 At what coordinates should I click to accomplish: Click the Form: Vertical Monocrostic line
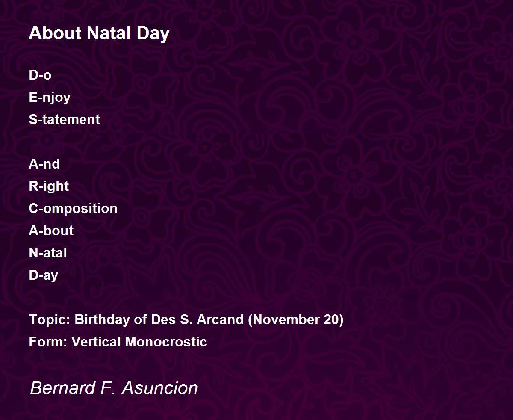click(x=118, y=342)
